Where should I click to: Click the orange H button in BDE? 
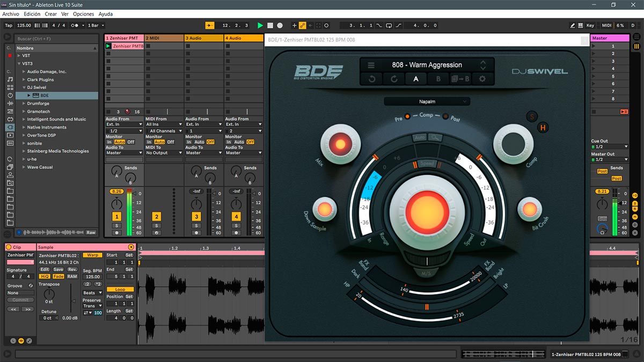[543, 128]
